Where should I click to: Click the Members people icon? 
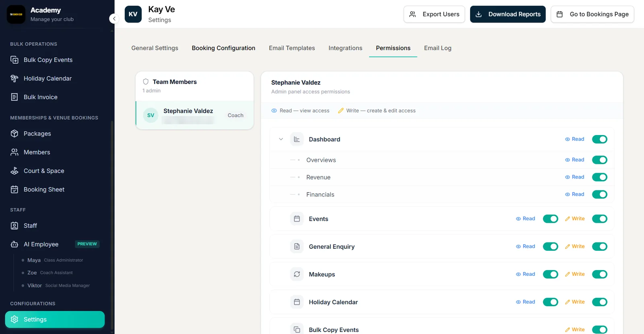[14, 152]
